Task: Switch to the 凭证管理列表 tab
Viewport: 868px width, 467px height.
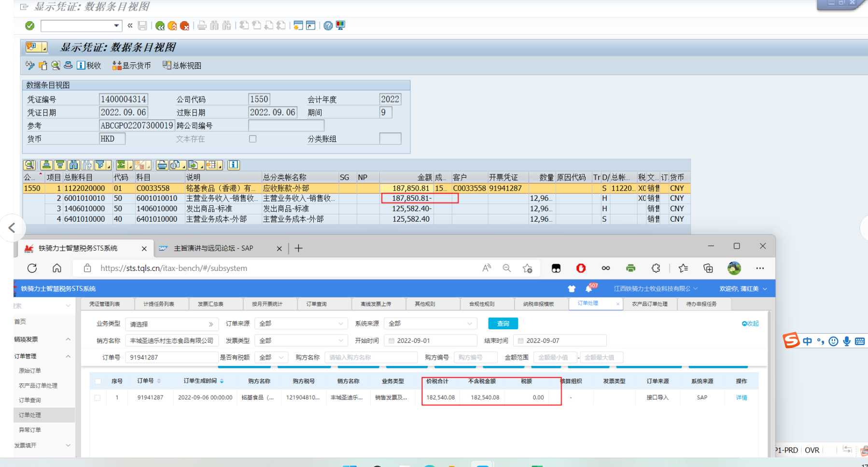Action: (x=105, y=304)
